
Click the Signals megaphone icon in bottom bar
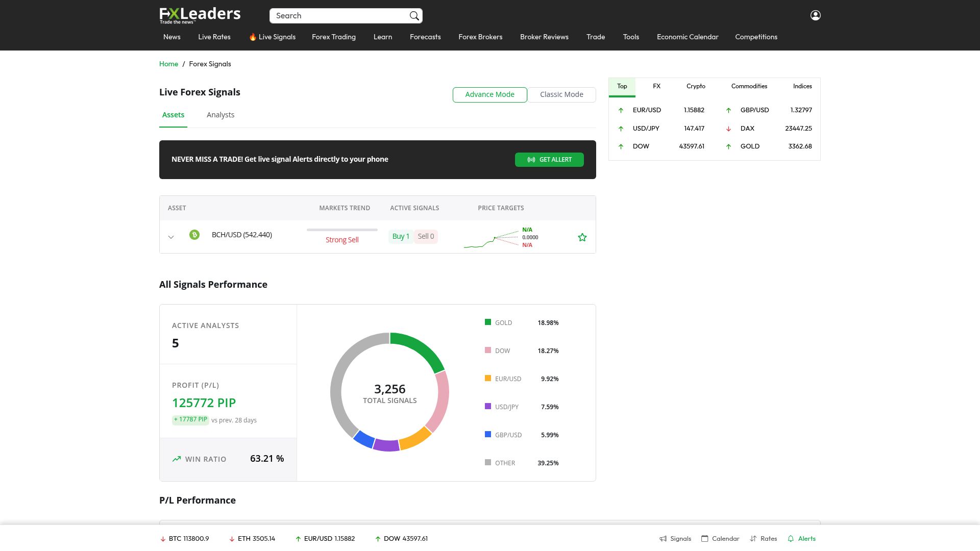tap(663, 539)
